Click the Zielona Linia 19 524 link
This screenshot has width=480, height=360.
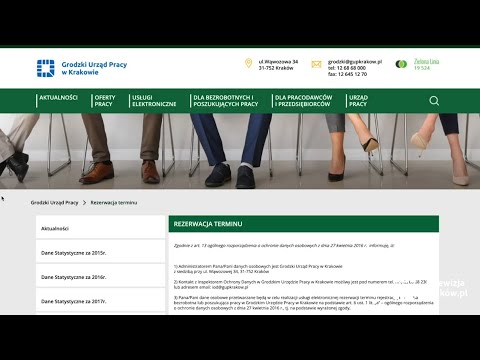tap(426, 64)
